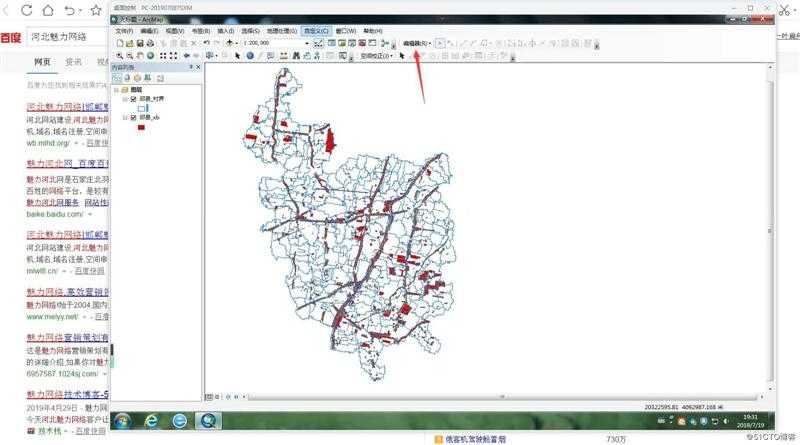Click the Print icon in ArcMap toolbar

(x=151, y=43)
